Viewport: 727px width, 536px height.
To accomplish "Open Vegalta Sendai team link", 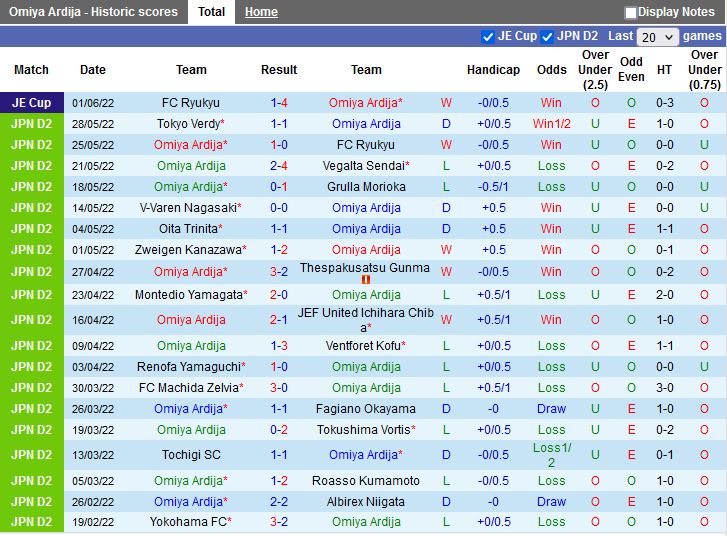I will [366, 166].
